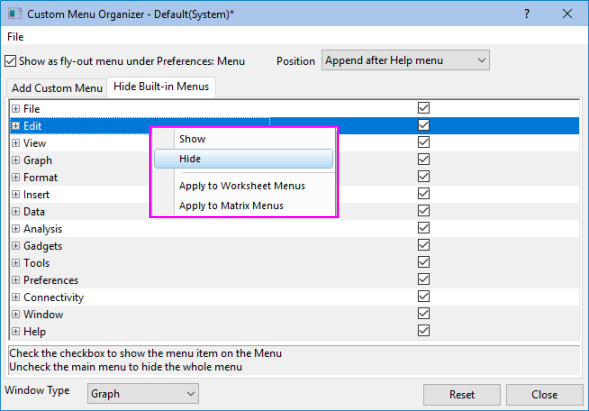Image resolution: width=589 pixels, height=411 pixels.
Task: Expand the Connectivity tree node
Action: click(15, 297)
